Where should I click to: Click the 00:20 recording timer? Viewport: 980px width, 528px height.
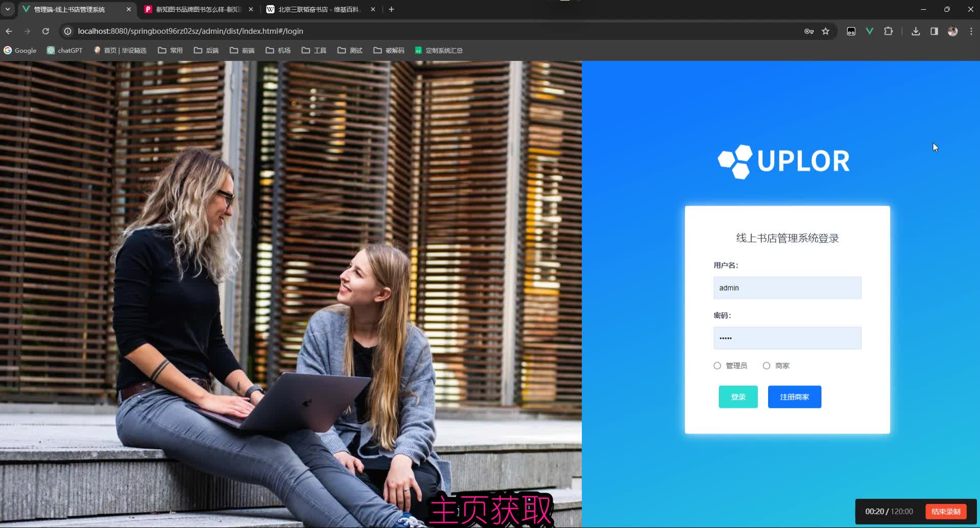click(874, 512)
